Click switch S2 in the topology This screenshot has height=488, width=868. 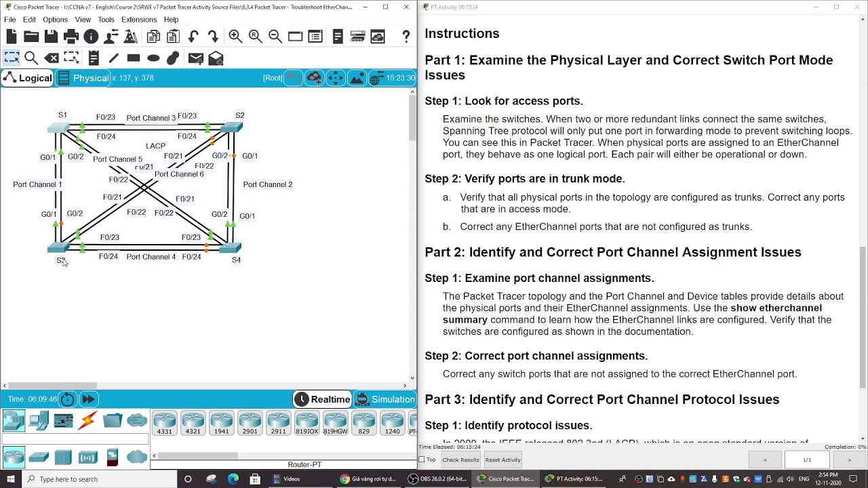pyautogui.click(x=231, y=127)
